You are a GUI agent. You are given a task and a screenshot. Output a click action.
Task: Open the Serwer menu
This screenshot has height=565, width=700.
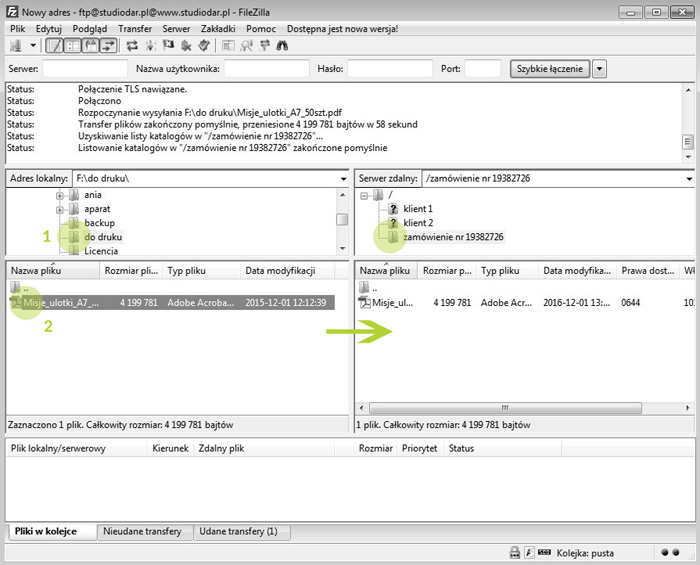tap(176, 29)
